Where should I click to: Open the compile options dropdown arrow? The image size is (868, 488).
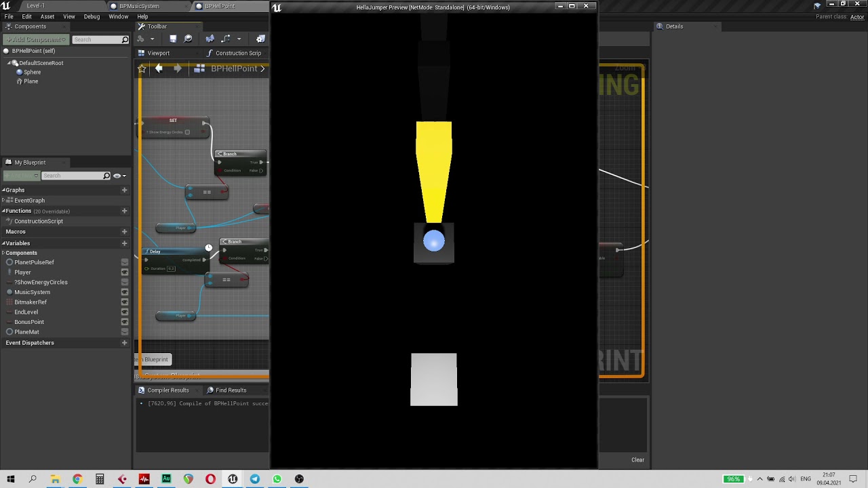(x=152, y=39)
